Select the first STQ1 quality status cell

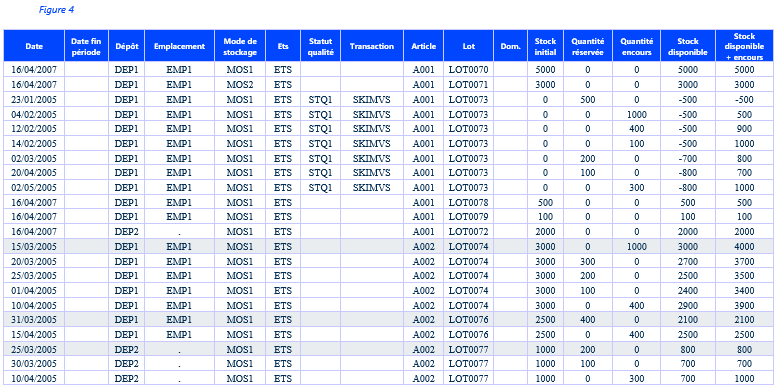tap(320, 99)
